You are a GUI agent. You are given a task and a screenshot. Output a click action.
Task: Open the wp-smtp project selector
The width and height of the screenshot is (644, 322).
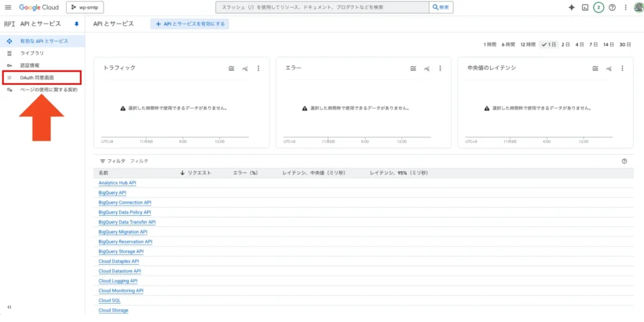pos(86,8)
